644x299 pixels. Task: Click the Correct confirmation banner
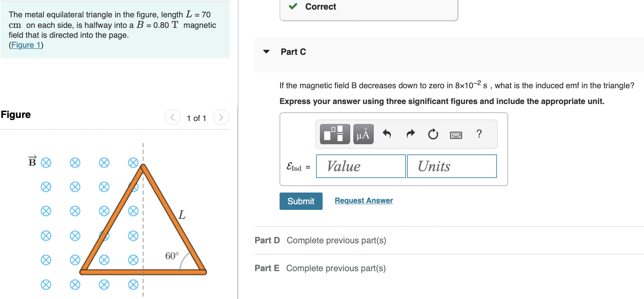368,6
